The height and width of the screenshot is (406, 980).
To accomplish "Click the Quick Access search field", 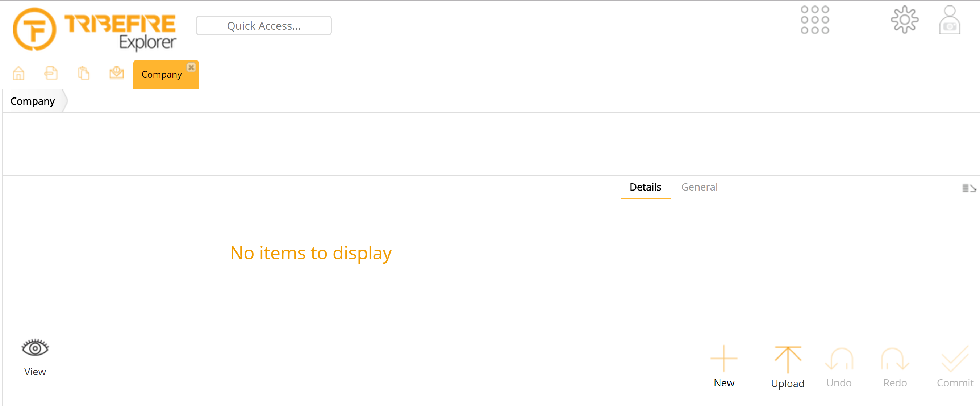I will [x=264, y=26].
